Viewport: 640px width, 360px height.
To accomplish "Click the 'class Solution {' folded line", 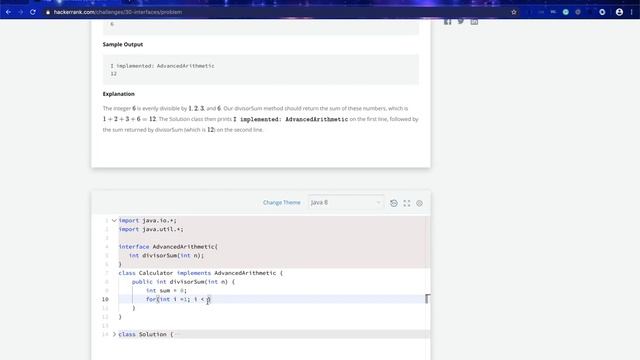I will pyautogui.click(x=146, y=334).
